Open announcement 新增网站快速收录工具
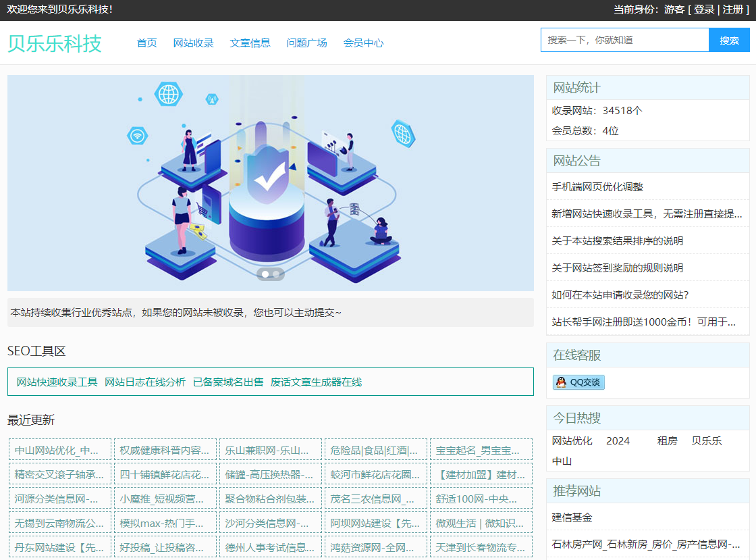Image resolution: width=756 pixels, height=560 pixels. click(x=647, y=213)
